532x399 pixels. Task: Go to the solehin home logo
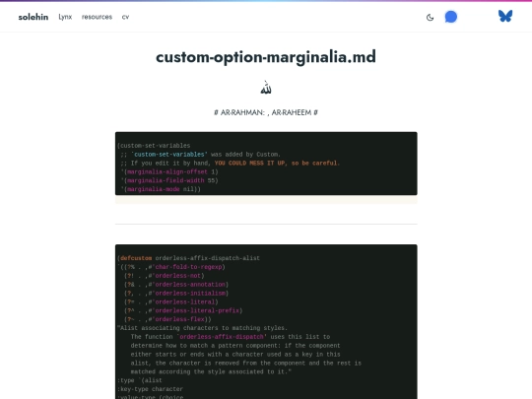(x=33, y=17)
